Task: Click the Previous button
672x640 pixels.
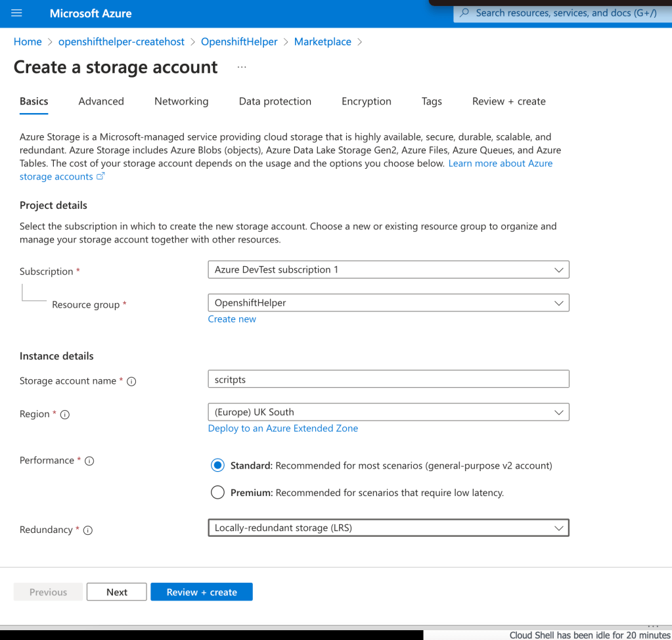Action: pos(48,592)
